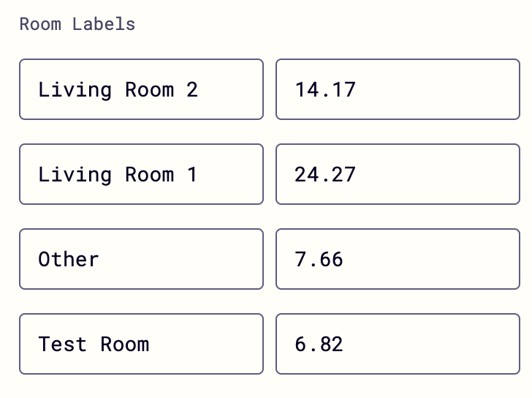Focus the last row's value input
Viewport: 532px width, 398px height.
point(398,344)
